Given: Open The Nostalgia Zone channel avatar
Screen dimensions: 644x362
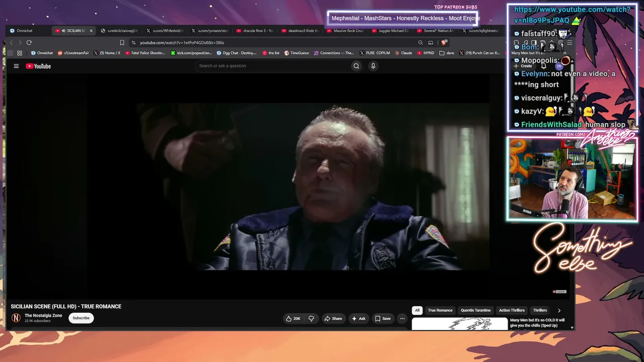Looking at the screenshot, I should [16, 318].
